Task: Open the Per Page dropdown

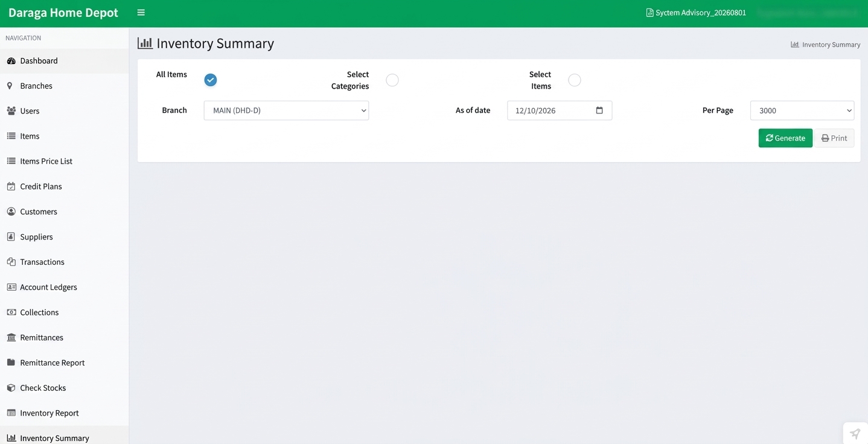Action: [x=802, y=110]
